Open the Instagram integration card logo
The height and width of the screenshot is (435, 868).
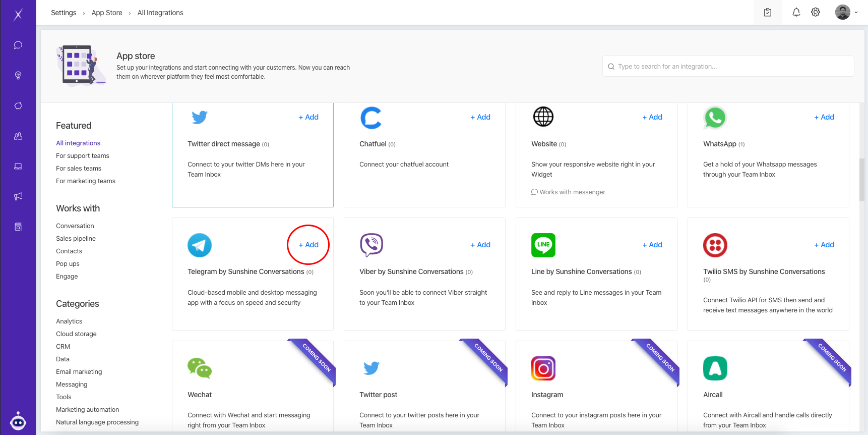point(543,368)
